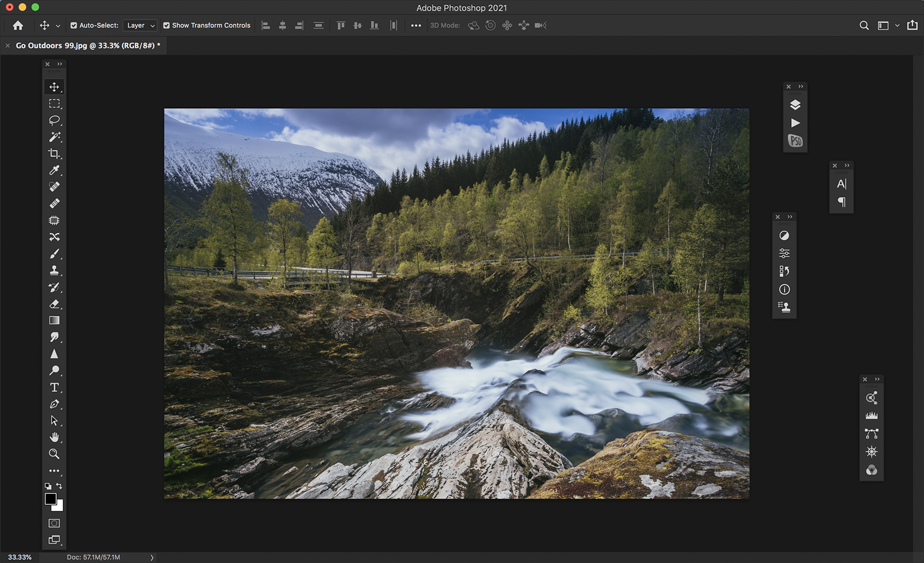
Task: Expand the Adjustments icon panel group
Action: 790,217
